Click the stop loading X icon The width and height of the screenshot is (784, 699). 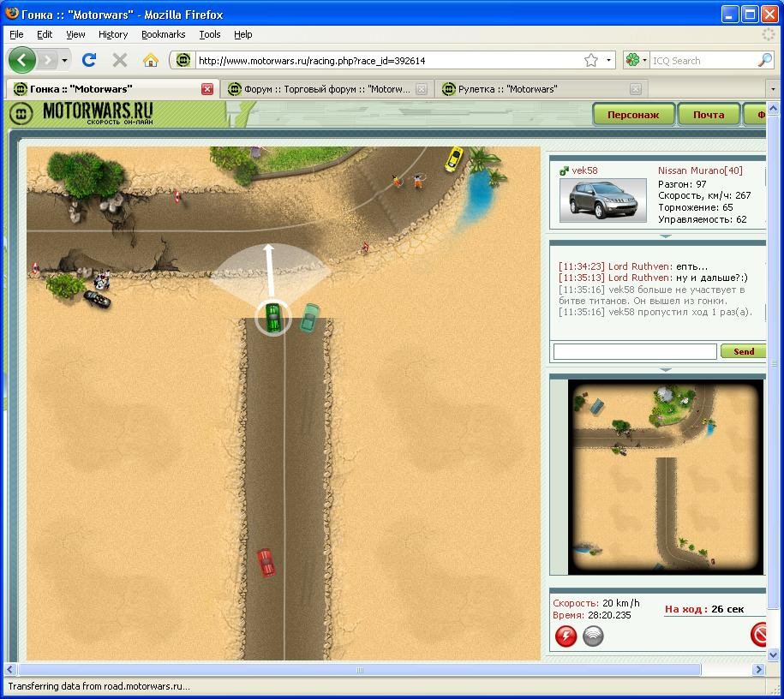(120, 61)
